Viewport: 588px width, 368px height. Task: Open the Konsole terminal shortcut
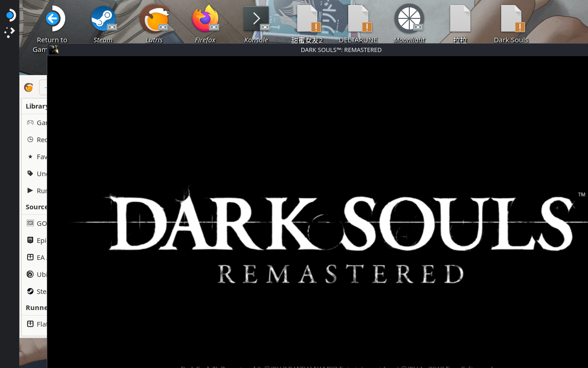pyautogui.click(x=256, y=19)
